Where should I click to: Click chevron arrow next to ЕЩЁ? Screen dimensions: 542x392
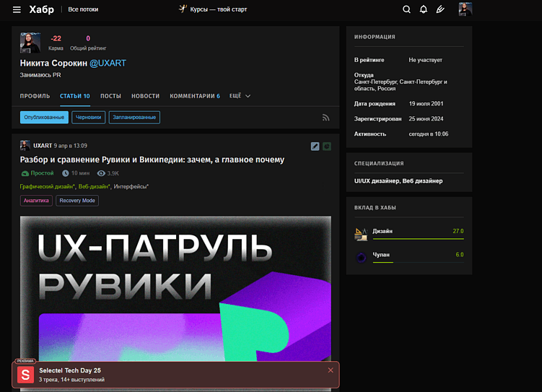[x=248, y=96]
